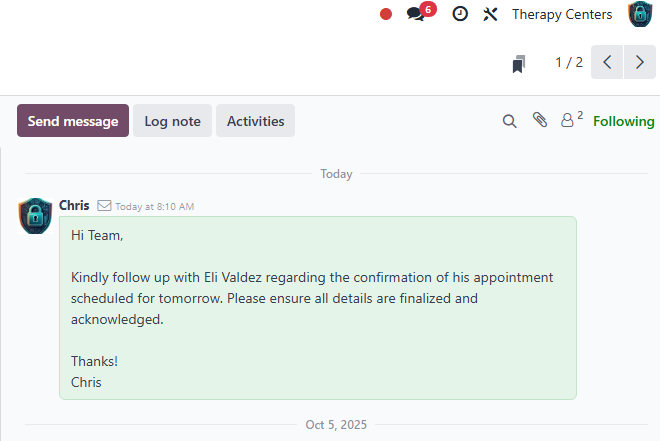The height and width of the screenshot is (441, 660).
Task: Switch to the Log note tab
Action: pos(172,121)
